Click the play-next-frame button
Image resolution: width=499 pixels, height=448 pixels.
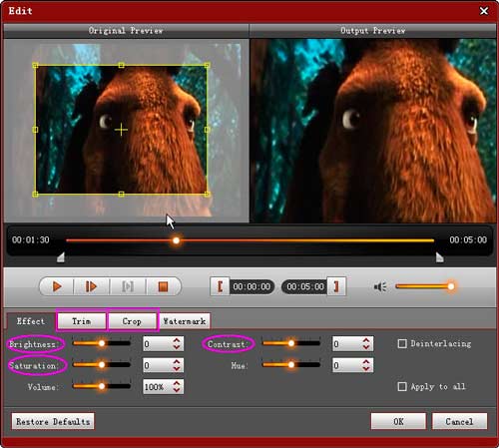91,286
